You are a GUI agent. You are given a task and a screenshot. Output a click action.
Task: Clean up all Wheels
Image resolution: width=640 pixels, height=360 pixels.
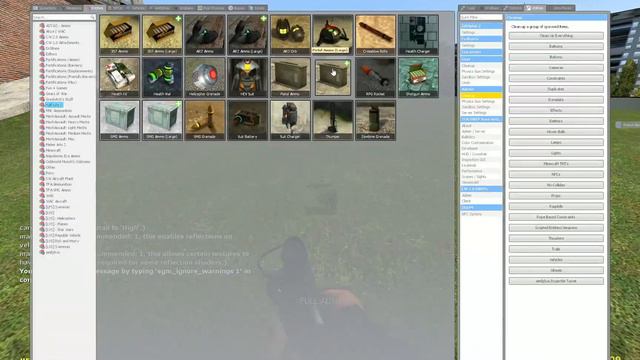point(556,270)
